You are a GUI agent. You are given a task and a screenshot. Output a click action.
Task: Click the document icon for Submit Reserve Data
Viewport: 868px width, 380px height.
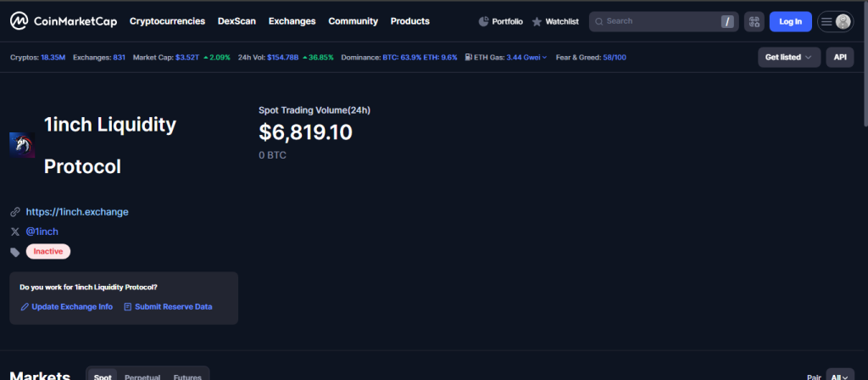128,307
